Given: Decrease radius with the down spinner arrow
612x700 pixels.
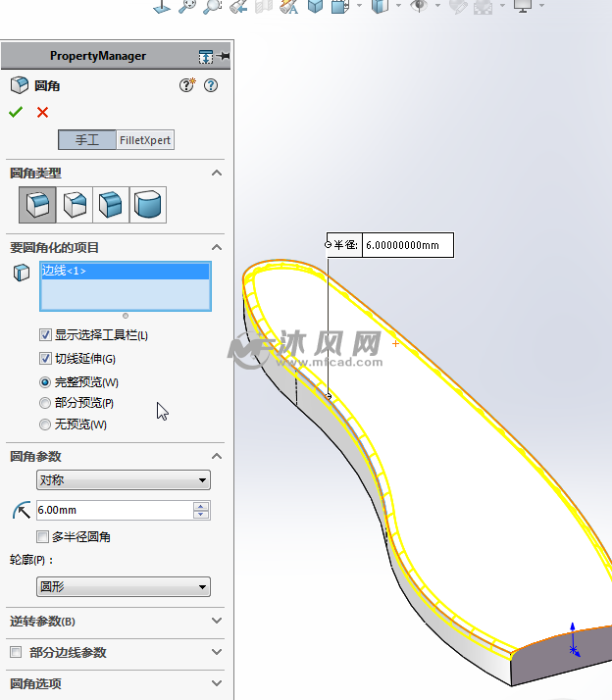Looking at the screenshot, I should point(201,515).
